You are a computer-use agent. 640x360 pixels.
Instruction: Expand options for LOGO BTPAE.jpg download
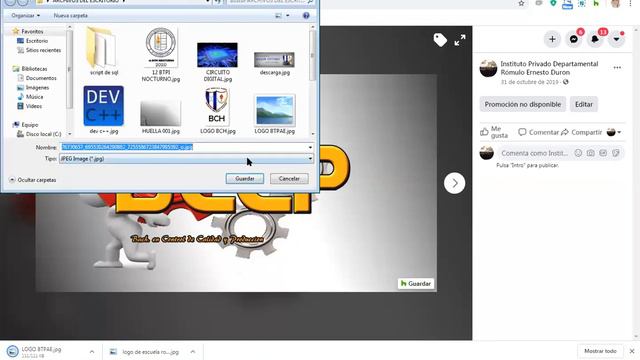[92, 351]
